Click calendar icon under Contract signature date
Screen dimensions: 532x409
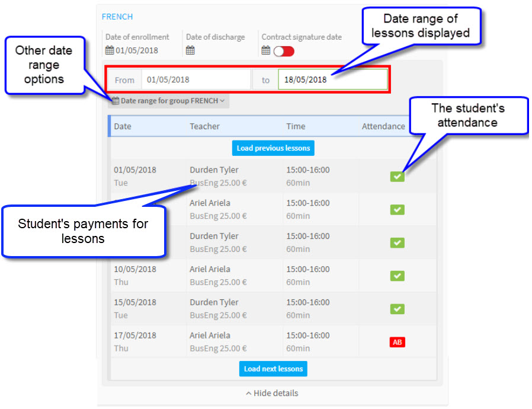[x=266, y=50]
